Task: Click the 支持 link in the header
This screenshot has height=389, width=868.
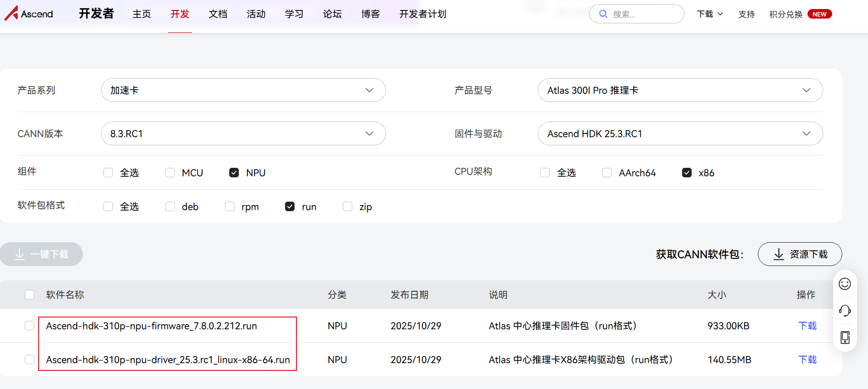Action: coord(746,14)
